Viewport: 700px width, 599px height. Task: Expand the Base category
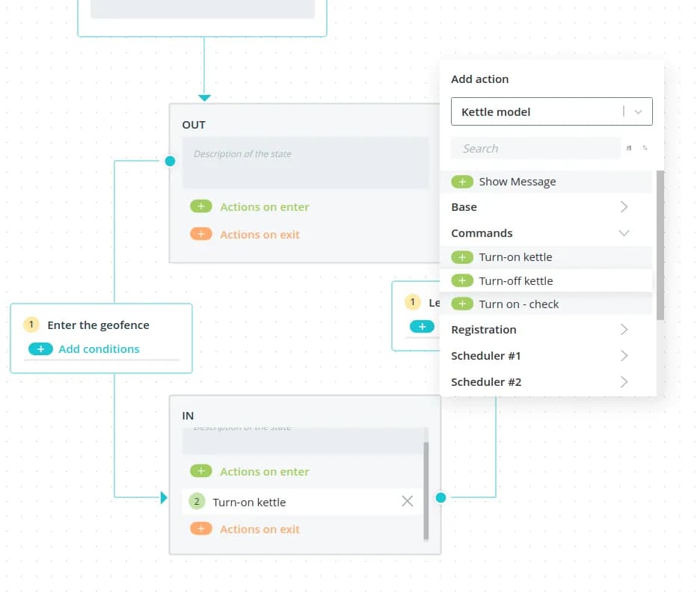point(624,207)
